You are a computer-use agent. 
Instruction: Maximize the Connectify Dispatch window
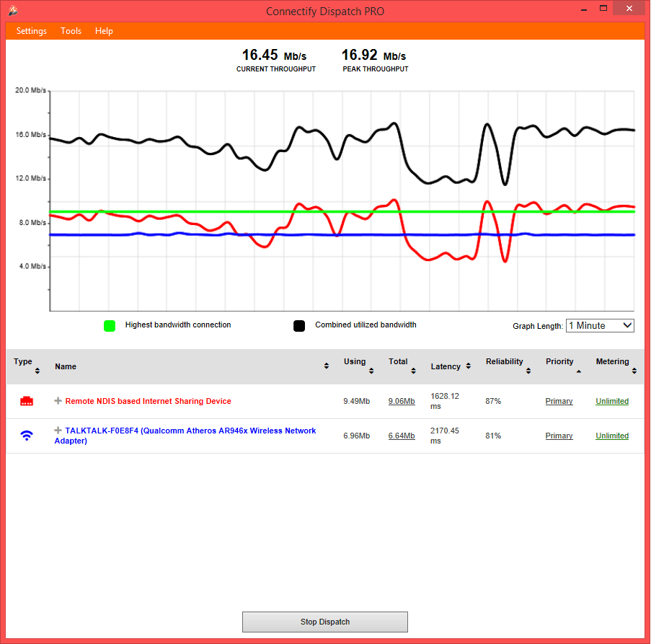pyautogui.click(x=603, y=9)
